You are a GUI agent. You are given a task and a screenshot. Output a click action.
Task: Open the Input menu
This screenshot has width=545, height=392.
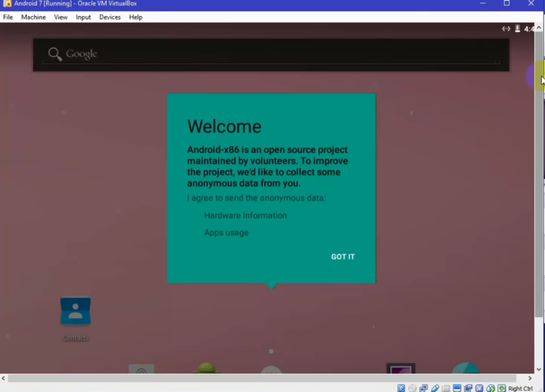click(83, 17)
